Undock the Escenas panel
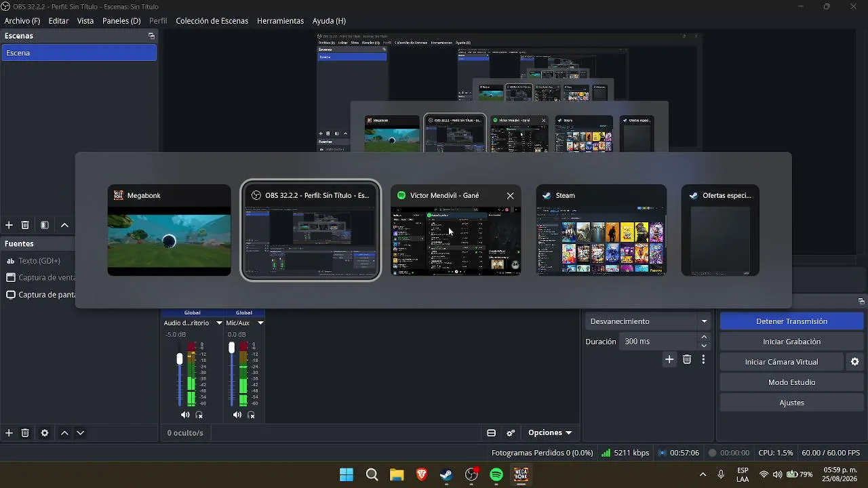 151,36
